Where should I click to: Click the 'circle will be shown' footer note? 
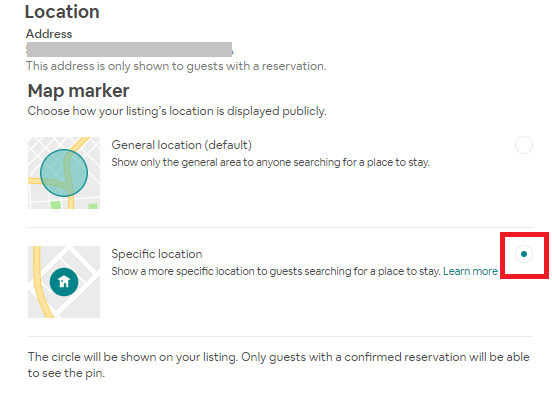278,365
